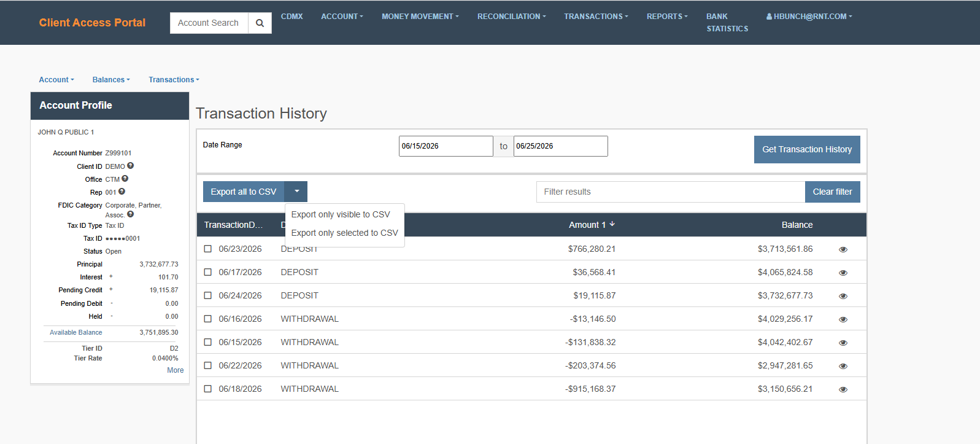Open the HBUNCH@RNT.COM user menu
Image resolution: width=980 pixels, height=444 pixels.
tap(809, 17)
